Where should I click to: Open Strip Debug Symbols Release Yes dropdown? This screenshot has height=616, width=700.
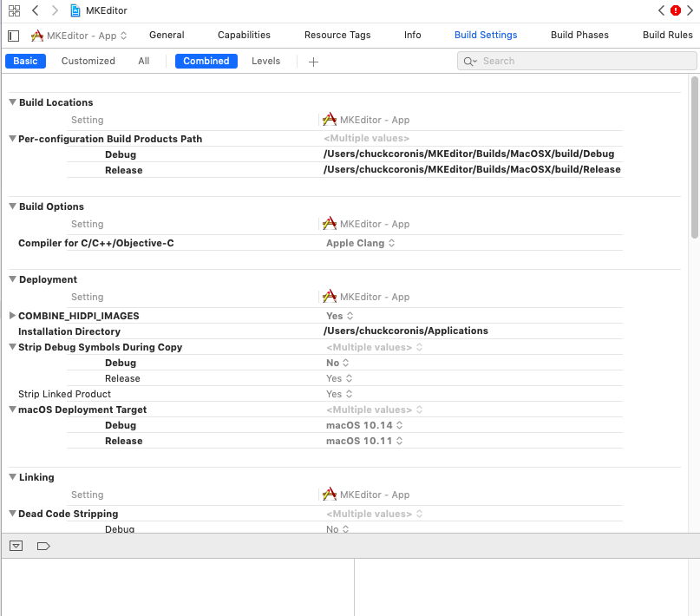(x=339, y=378)
